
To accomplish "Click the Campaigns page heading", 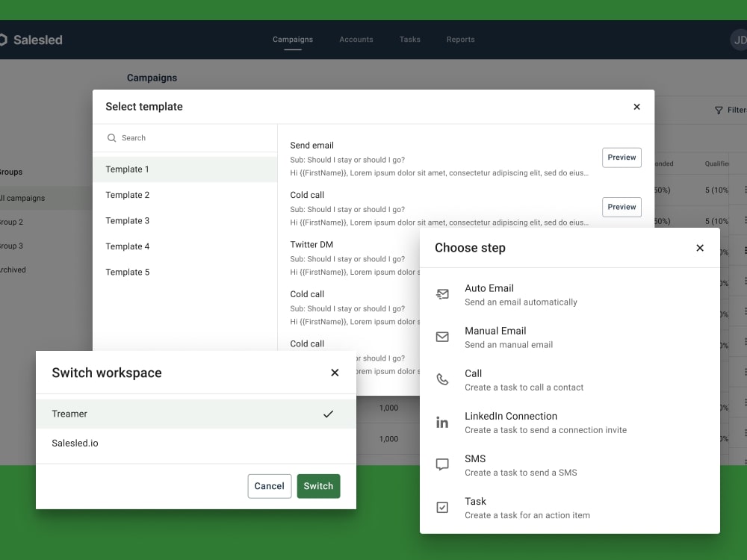I will pyautogui.click(x=152, y=78).
